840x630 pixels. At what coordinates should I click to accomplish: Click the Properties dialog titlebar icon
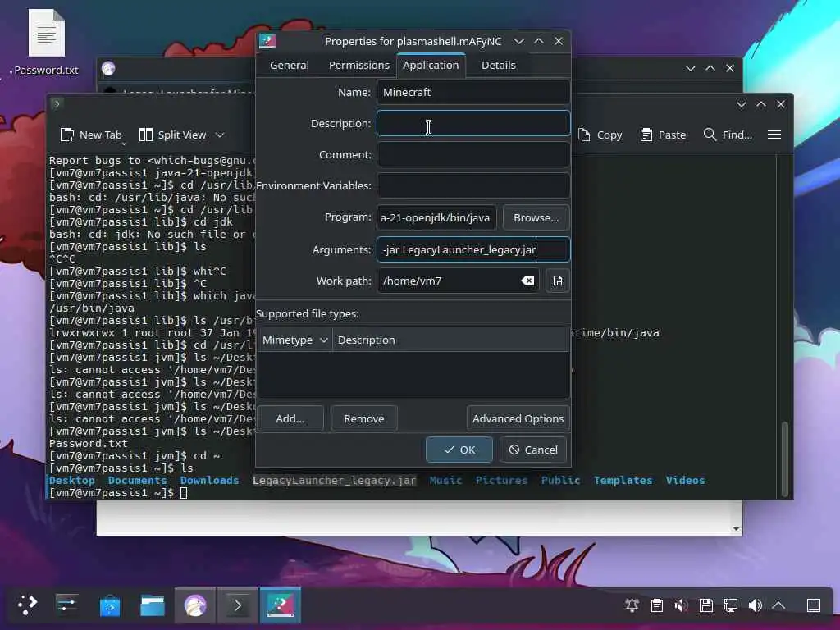point(267,41)
